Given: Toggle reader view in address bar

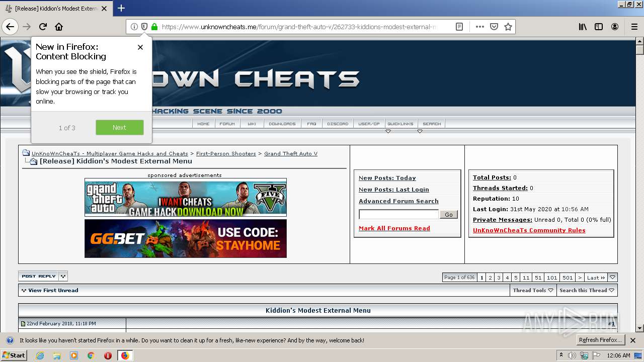Looking at the screenshot, I should (x=459, y=27).
